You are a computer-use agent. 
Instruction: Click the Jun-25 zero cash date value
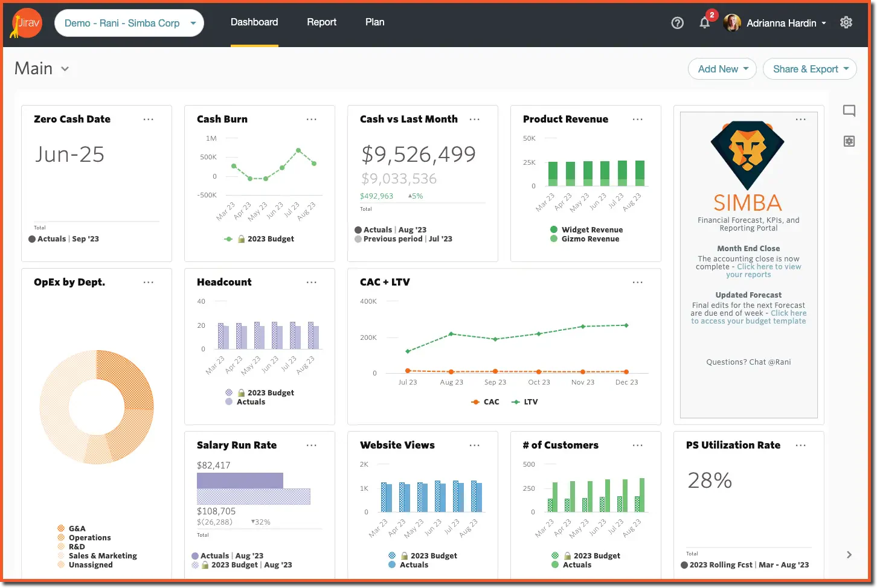(x=69, y=155)
